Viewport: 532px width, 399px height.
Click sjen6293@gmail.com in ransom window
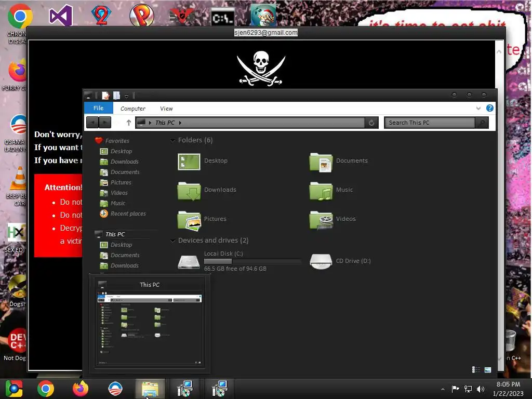(x=265, y=33)
